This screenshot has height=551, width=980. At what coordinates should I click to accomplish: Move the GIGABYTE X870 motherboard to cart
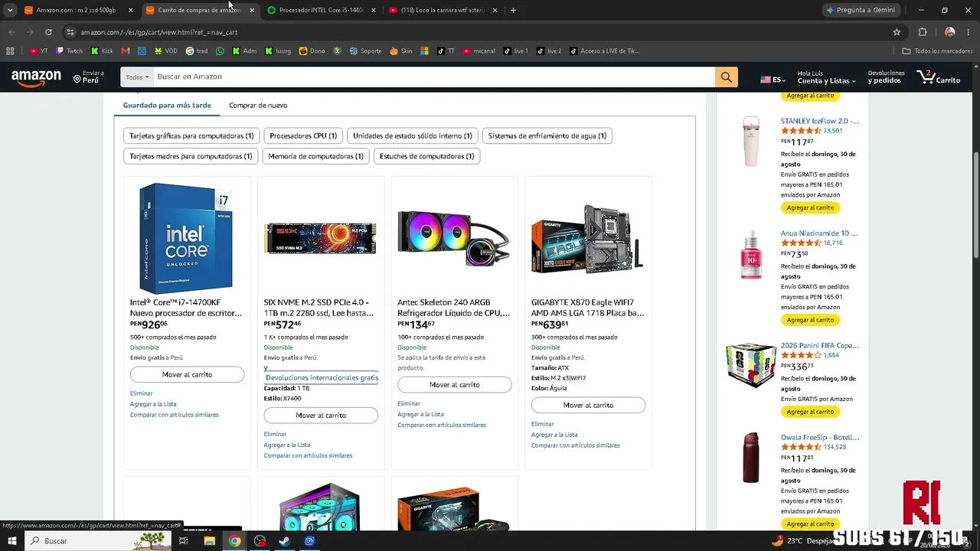click(588, 405)
